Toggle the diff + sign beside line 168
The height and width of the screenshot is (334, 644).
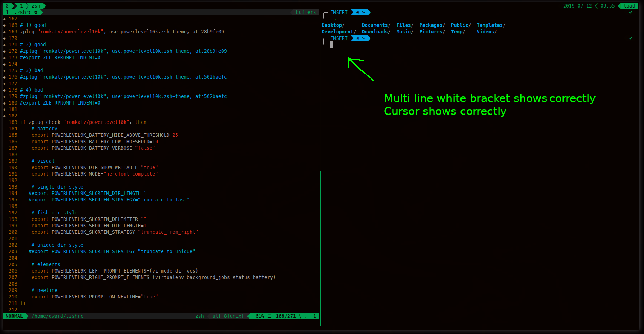4,25
